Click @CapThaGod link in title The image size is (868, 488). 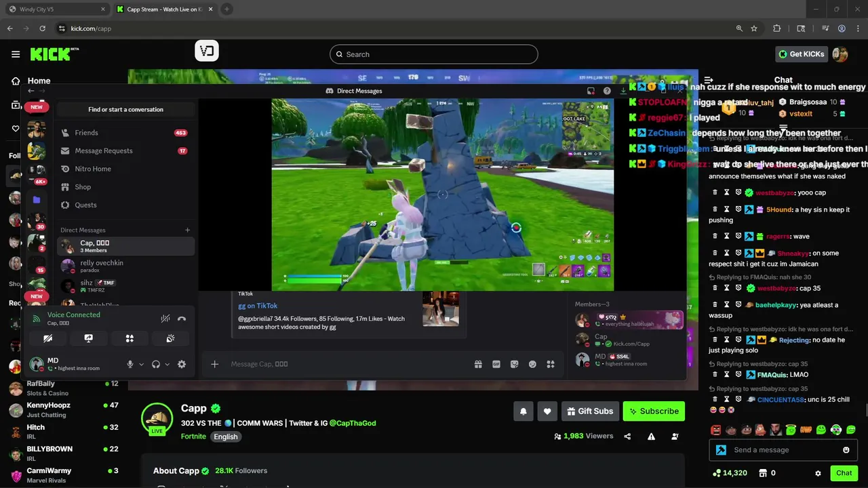[353, 423]
